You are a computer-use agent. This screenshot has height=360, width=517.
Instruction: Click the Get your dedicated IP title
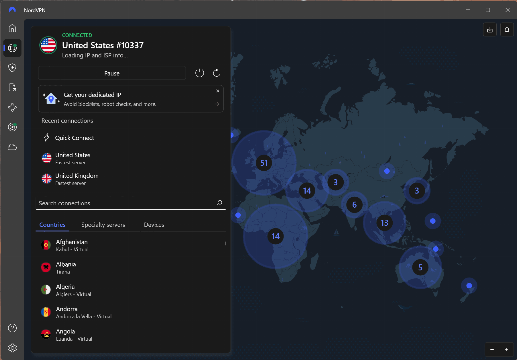92,95
